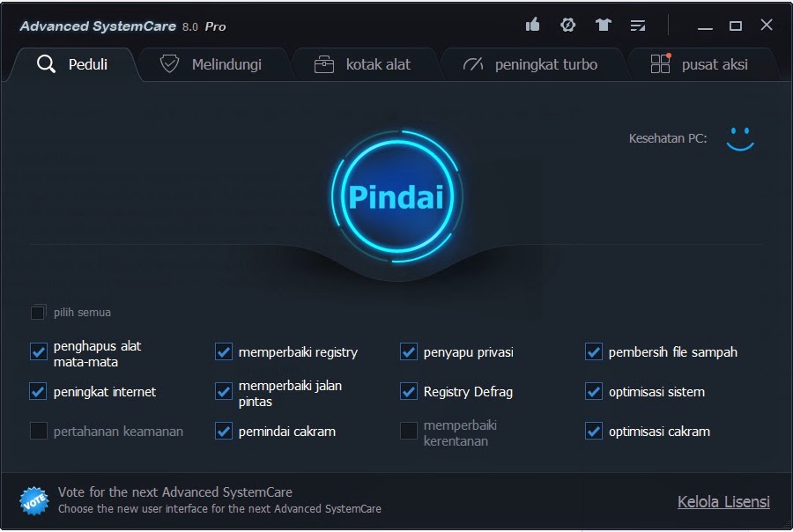Viewport: 793px width, 532px height.
Task: Click the magnifier icon on Peduli tab
Action: (x=46, y=64)
